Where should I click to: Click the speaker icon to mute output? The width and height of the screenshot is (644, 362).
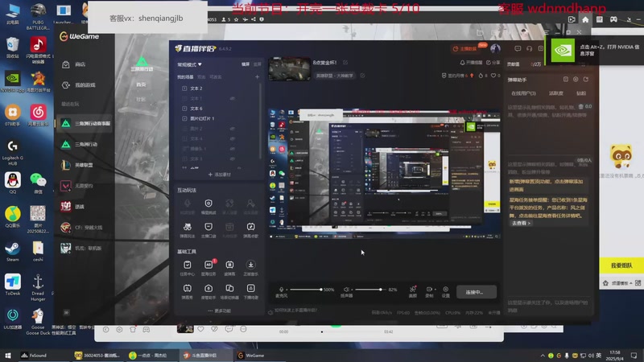click(x=346, y=290)
